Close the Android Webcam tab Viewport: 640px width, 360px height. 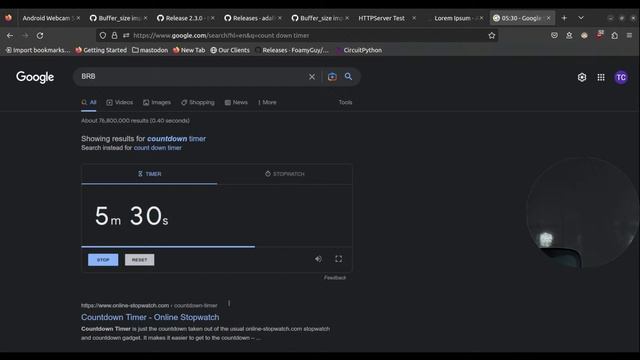(78, 18)
